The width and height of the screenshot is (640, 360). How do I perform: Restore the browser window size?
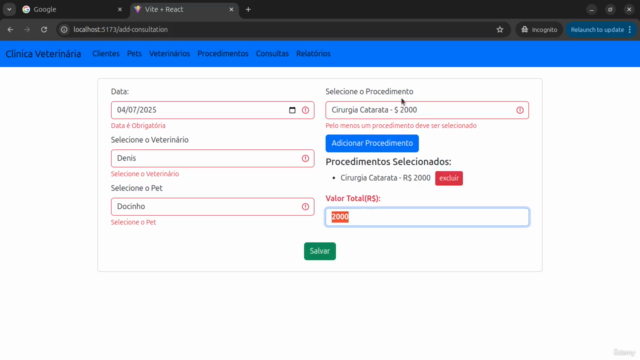click(x=610, y=9)
